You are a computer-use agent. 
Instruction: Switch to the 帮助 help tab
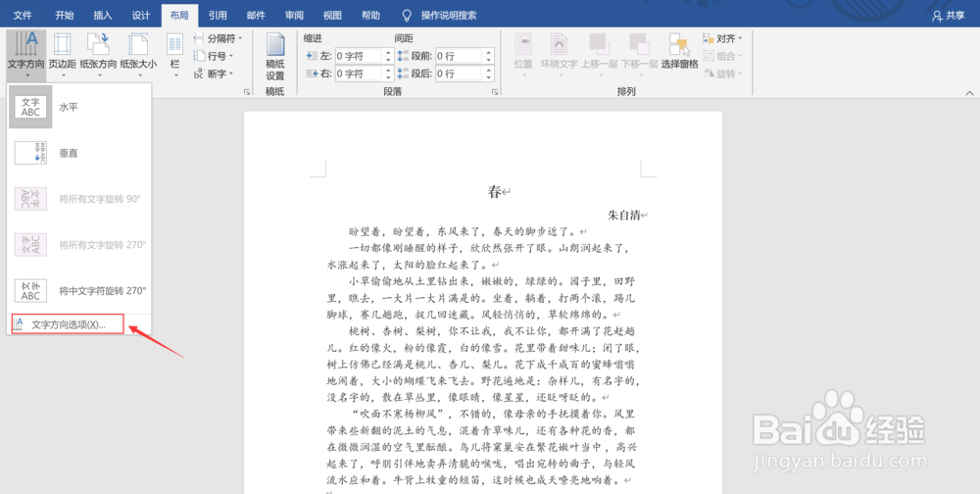click(370, 15)
